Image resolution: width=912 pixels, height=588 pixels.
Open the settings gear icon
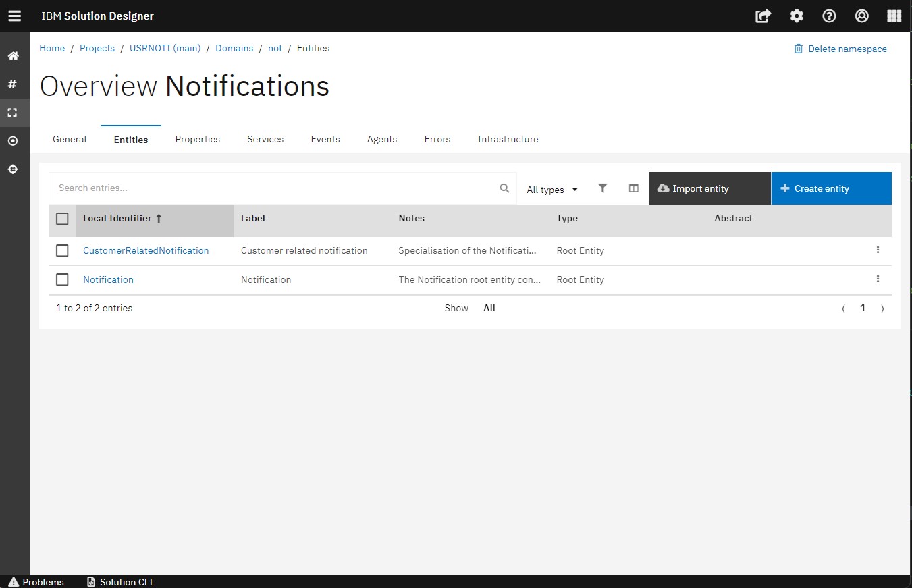click(797, 16)
